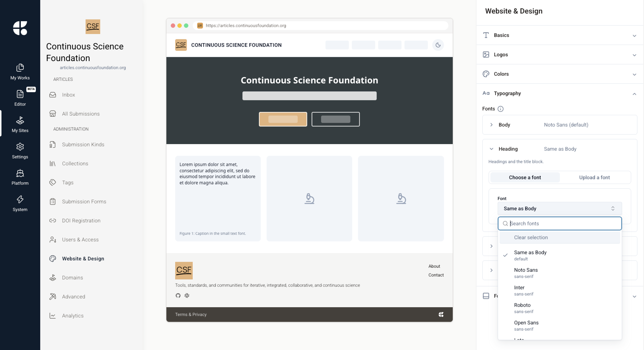Expand the Basics section
The height and width of the screenshot is (350, 644).
click(x=560, y=35)
